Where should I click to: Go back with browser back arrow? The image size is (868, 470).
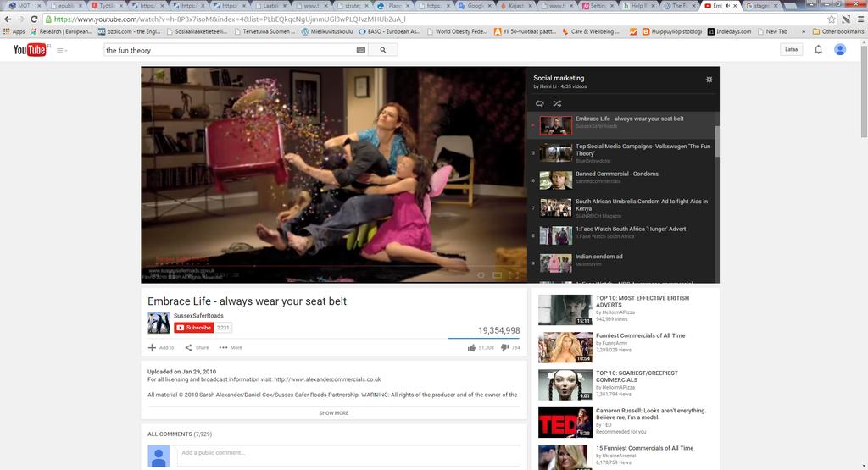coord(8,19)
